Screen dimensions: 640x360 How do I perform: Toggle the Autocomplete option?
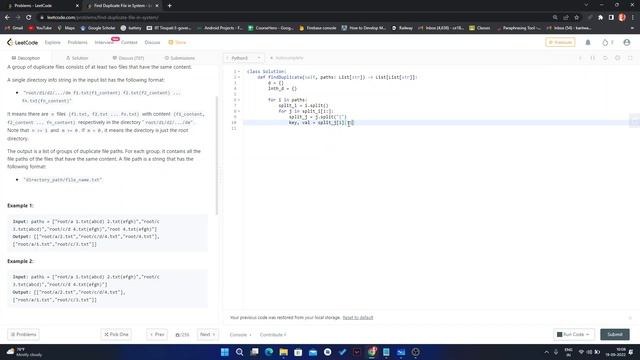tap(287, 58)
